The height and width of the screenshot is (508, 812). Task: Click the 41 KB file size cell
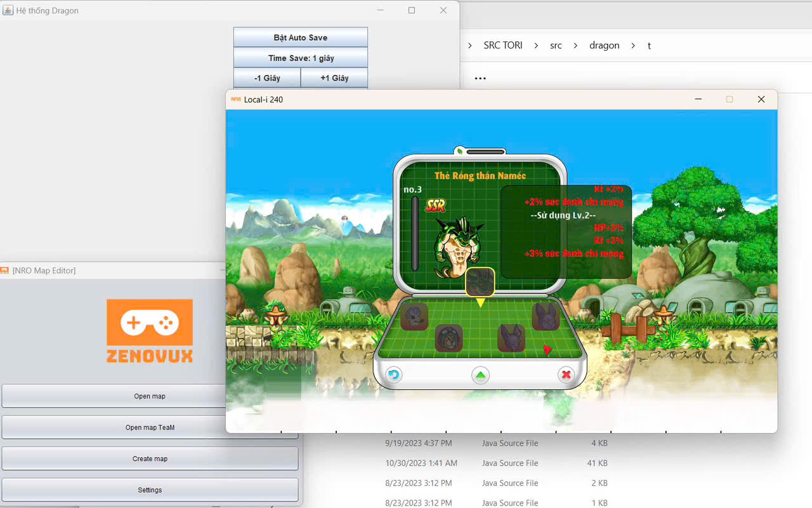598,463
